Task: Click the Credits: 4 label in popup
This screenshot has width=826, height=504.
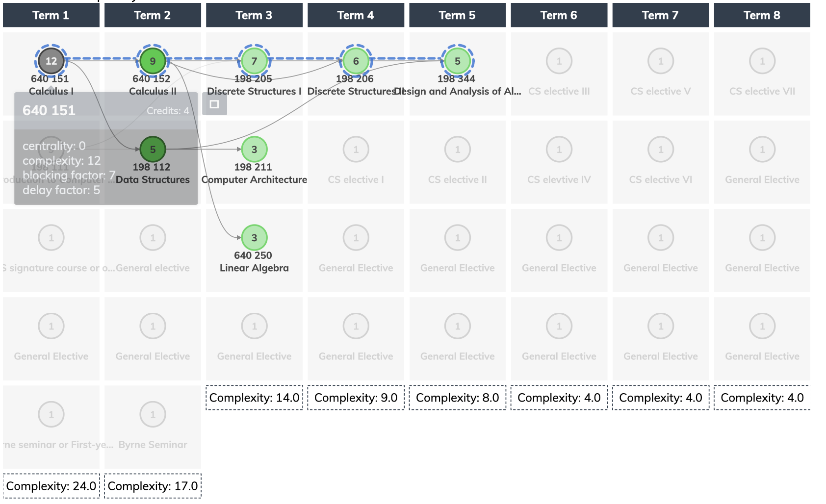Action: point(168,111)
